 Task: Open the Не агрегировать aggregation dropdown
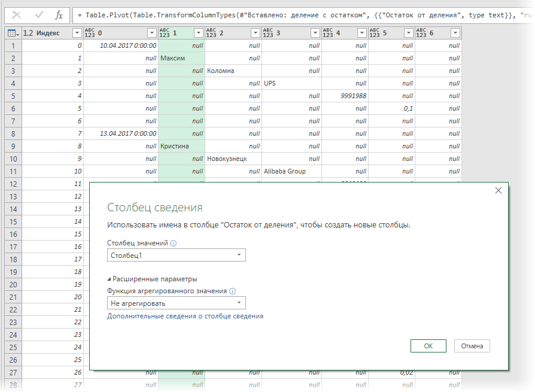pos(177,303)
